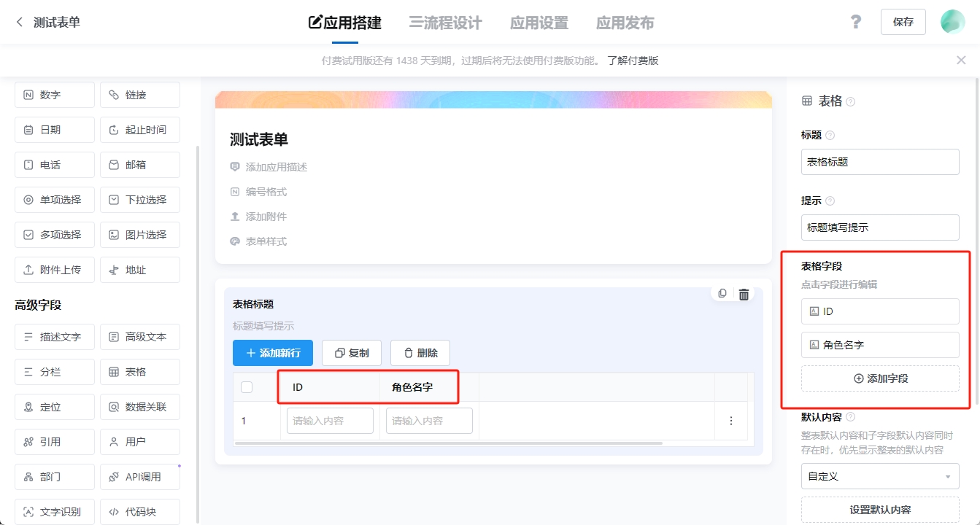Duplicate the table block via copy icon
The width and height of the screenshot is (980, 525).
point(722,293)
